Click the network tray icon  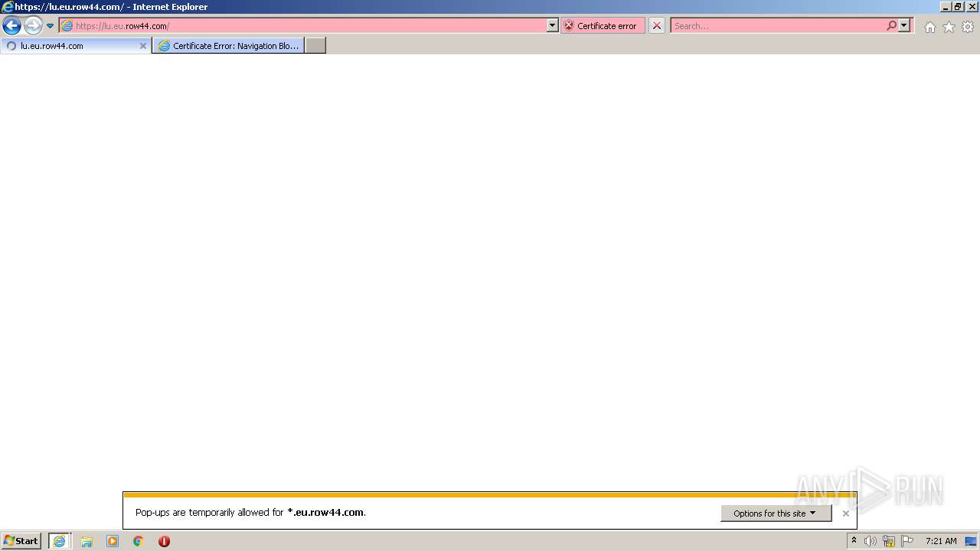[x=889, y=541]
